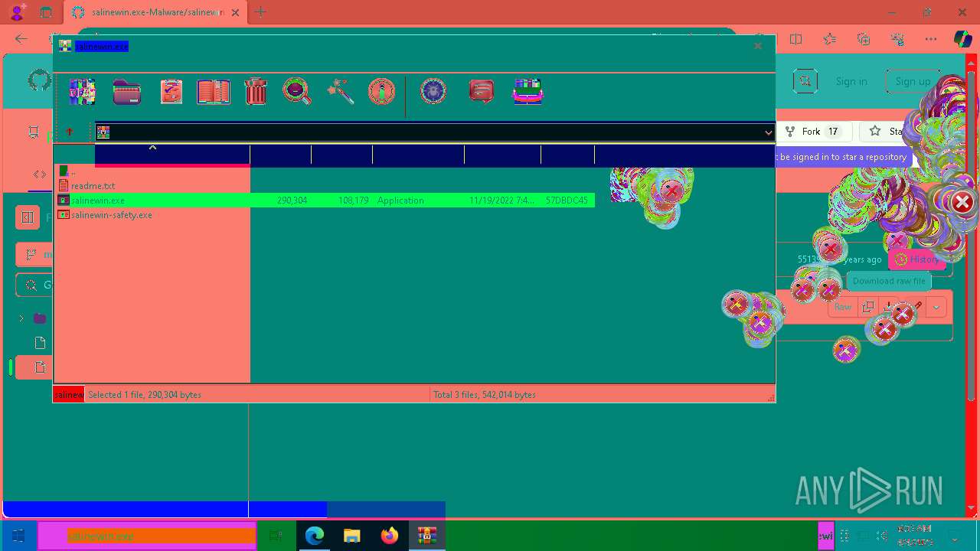Screen dimensions: 980x551
Task: Open Microsoft Edge from the taskbar
Action: [x=315, y=536]
